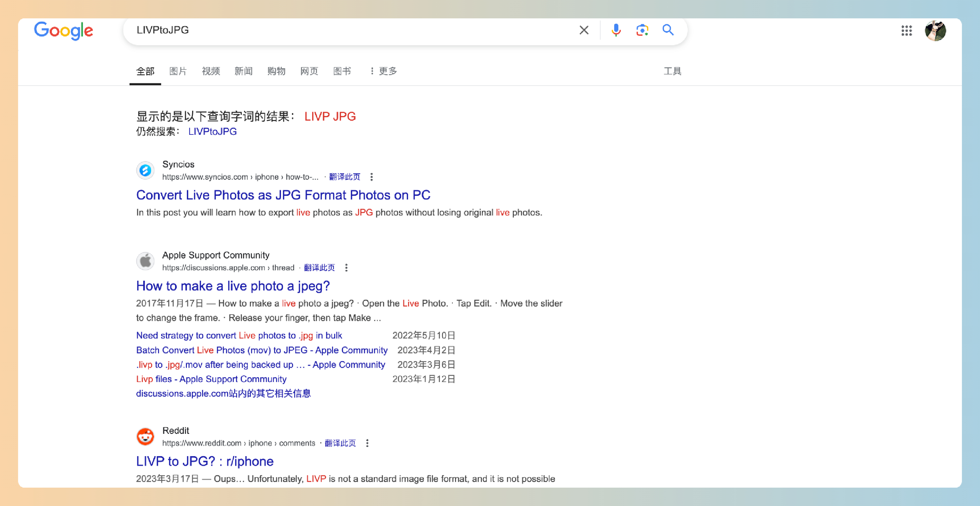
Task: Click the magnifying glass search icon
Action: tap(668, 30)
